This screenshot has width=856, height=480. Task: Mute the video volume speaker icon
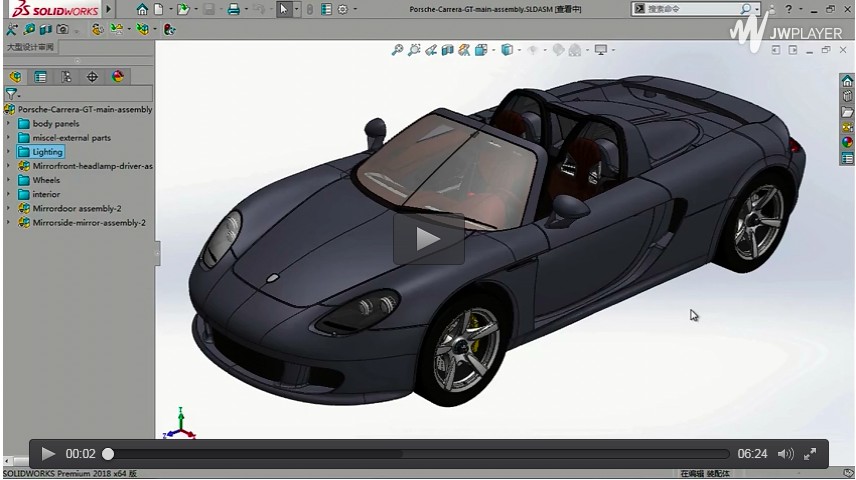click(786, 454)
